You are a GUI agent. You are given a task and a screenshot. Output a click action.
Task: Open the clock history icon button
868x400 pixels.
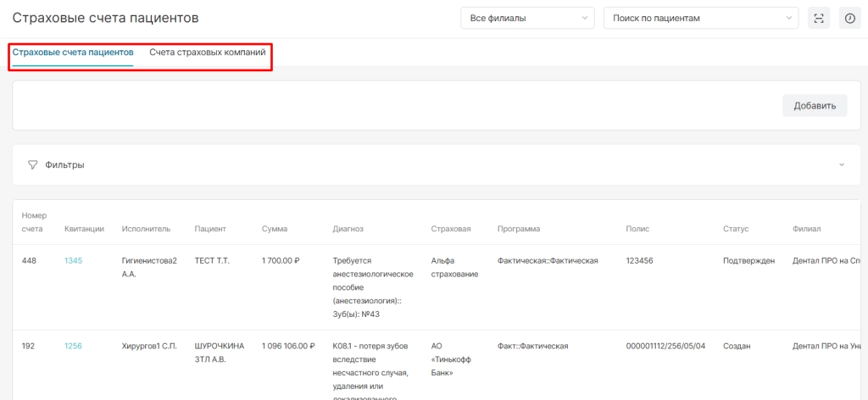[849, 18]
